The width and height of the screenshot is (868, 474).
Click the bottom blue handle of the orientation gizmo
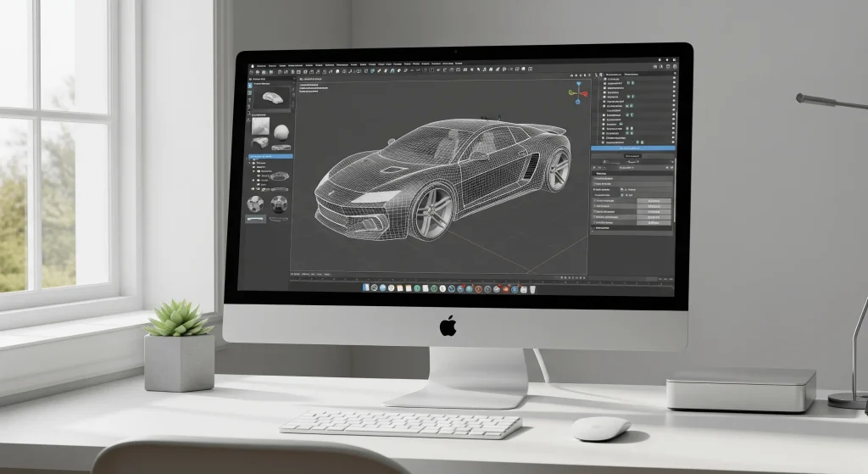(578, 102)
